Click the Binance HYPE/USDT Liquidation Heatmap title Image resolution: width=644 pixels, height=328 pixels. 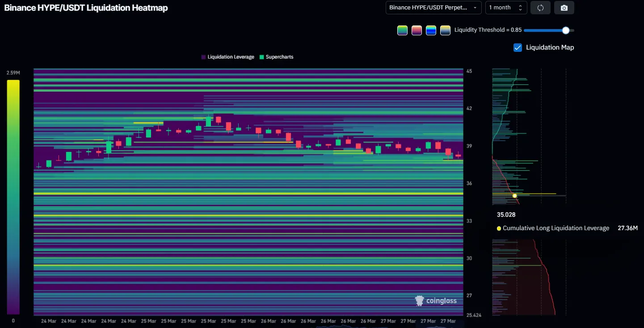[86, 8]
